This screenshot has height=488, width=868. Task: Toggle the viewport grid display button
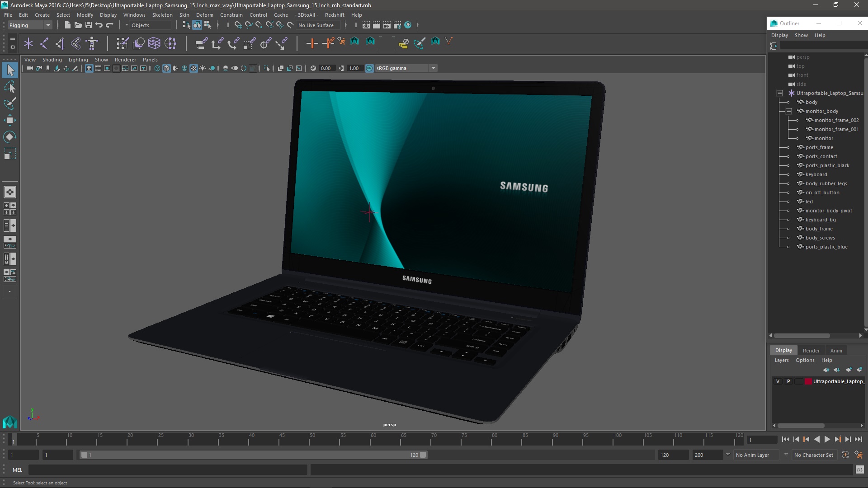click(89, 68)
